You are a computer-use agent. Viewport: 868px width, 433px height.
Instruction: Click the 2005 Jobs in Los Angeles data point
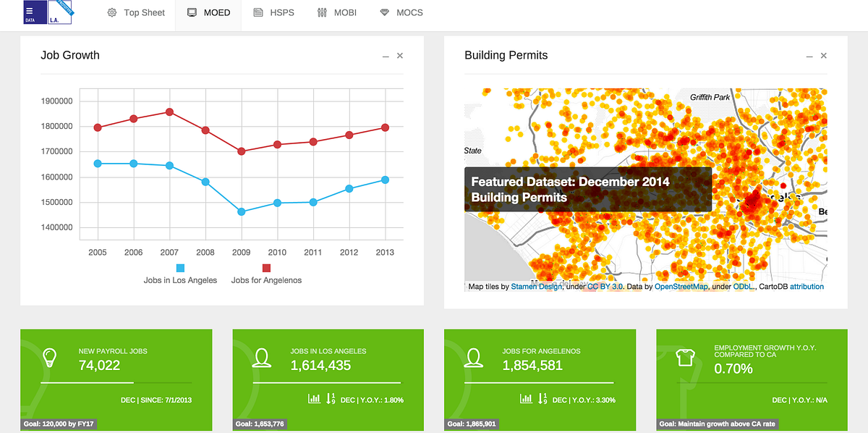click(98, 164)
